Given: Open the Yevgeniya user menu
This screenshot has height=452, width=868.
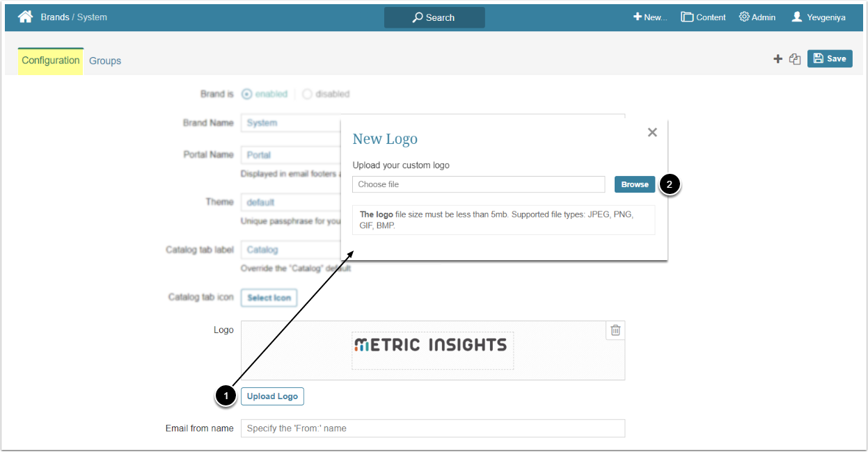Looking at the screenshot, I should pyautogui.click(x=819, y=17).
